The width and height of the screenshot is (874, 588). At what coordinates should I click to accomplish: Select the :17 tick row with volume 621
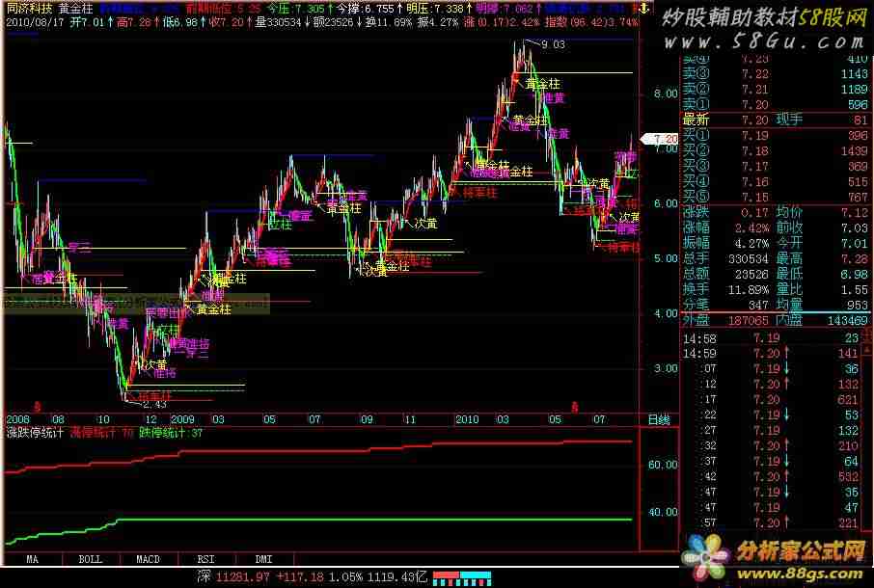click(x=772, y=399)
